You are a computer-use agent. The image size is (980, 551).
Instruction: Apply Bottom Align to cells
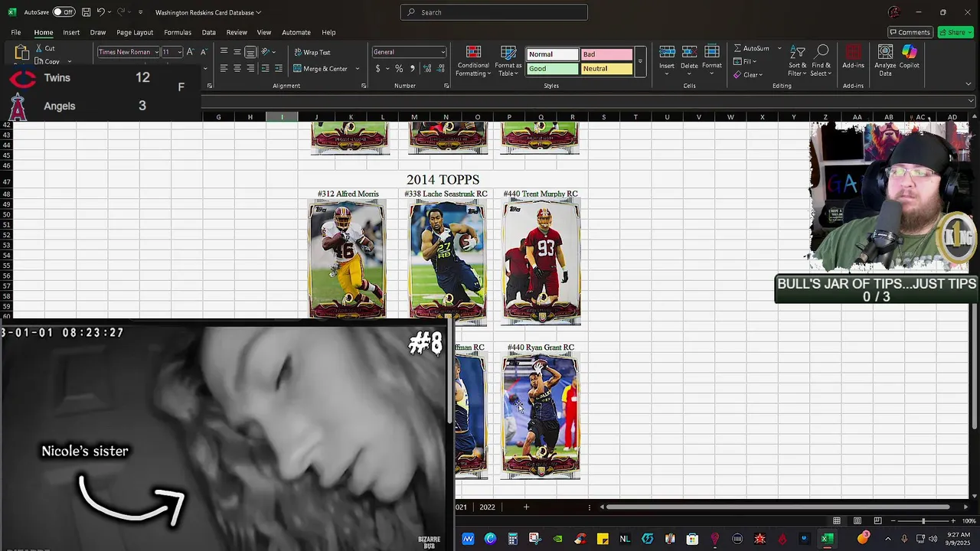pos(250,52)
